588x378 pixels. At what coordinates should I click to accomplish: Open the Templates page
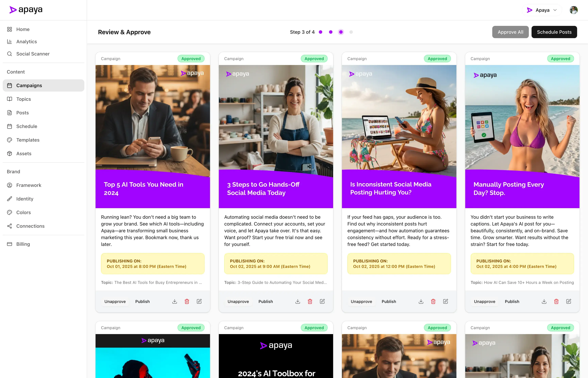point(28,140)
